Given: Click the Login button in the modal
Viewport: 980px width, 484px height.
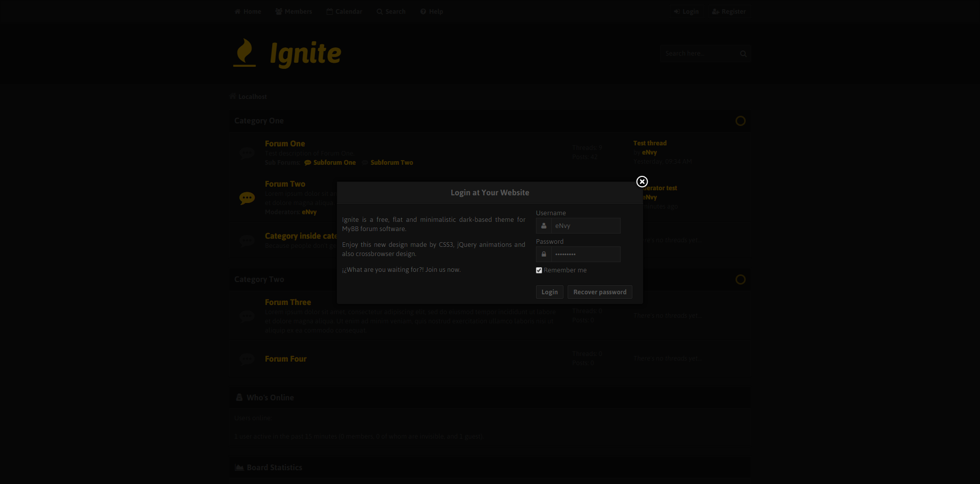Looking at the screenshot, I should (x=549, y=292).
